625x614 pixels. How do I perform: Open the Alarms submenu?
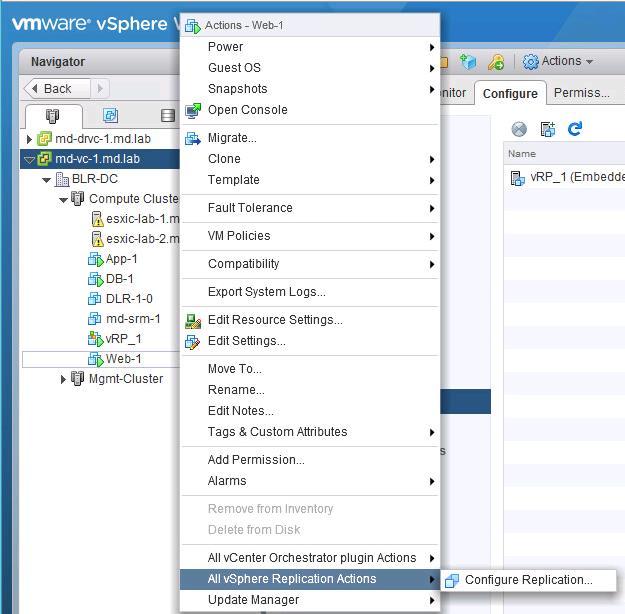310,481
